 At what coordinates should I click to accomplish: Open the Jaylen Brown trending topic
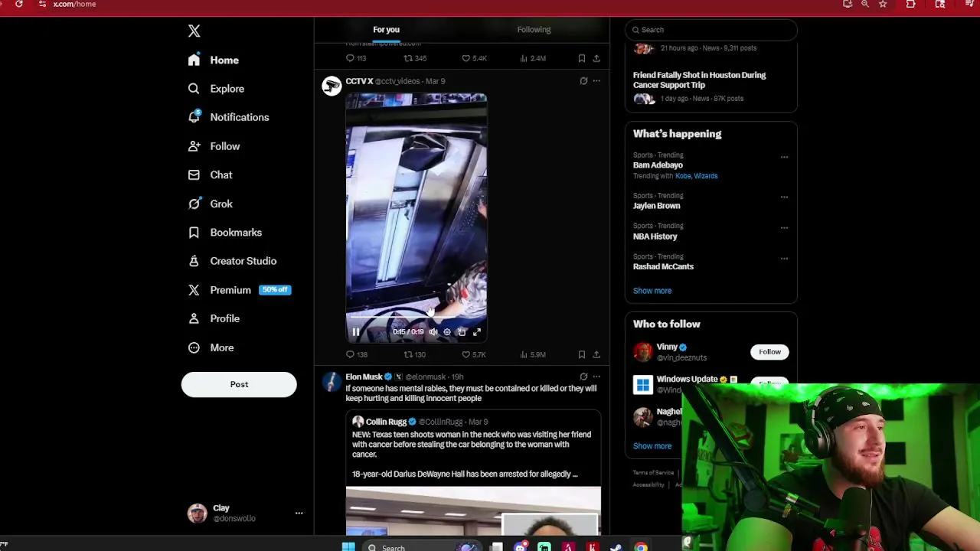click(656, 206)
